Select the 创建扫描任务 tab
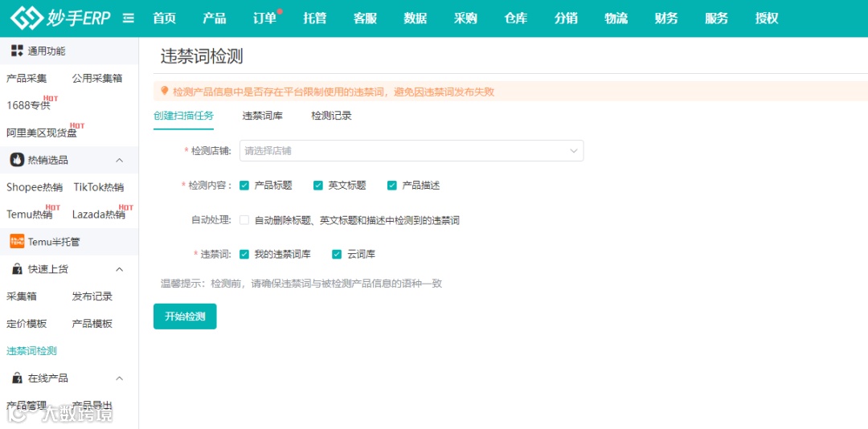 [x=184, y=116]
